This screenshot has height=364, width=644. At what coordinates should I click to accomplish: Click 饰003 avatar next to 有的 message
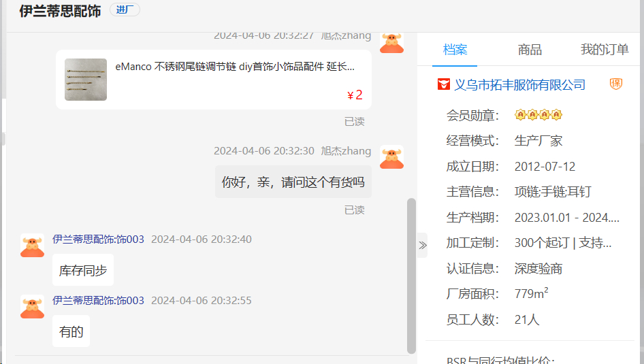(33, 307)
